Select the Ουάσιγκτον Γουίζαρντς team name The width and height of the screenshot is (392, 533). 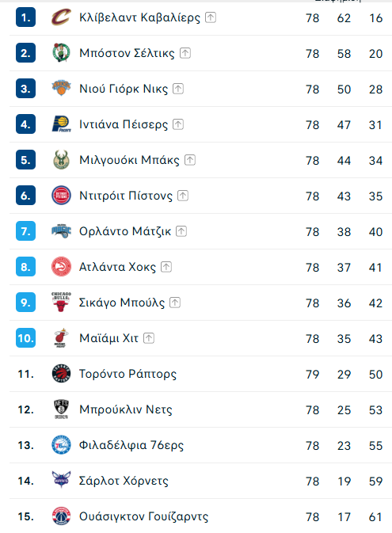tap(144, 516)
